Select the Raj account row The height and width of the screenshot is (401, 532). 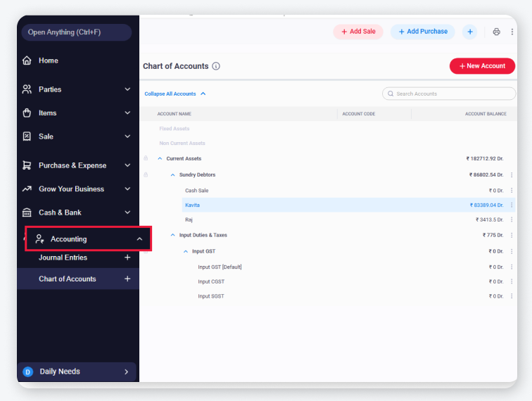point(348,219)
